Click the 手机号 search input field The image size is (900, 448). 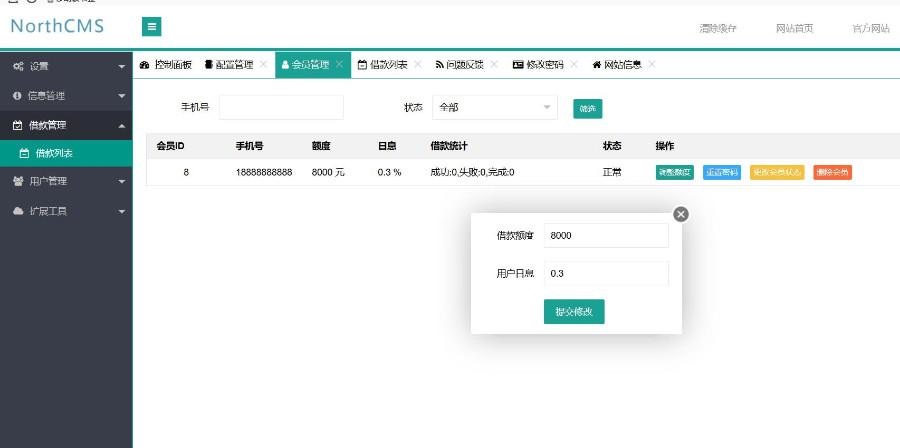281,107
